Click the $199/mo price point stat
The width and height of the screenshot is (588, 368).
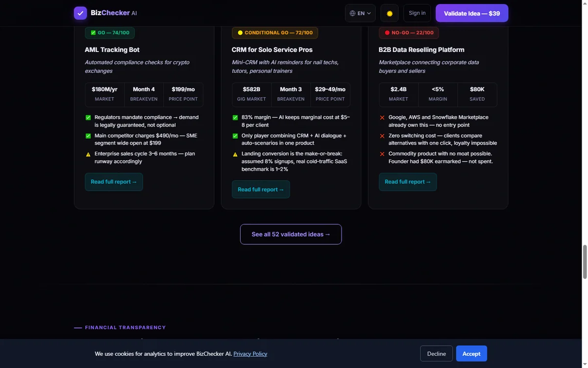[x=183, y=94]
